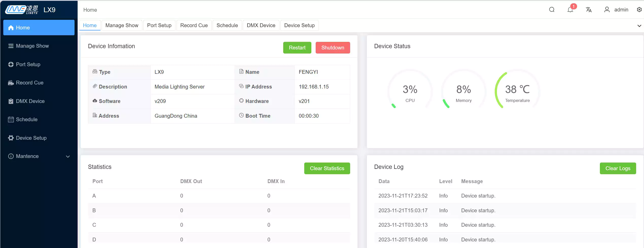Image resolution: width=644 pixels, height=248 pixels.
Task: Open the Schedule calendar icon
Action: tap(11, 119)
